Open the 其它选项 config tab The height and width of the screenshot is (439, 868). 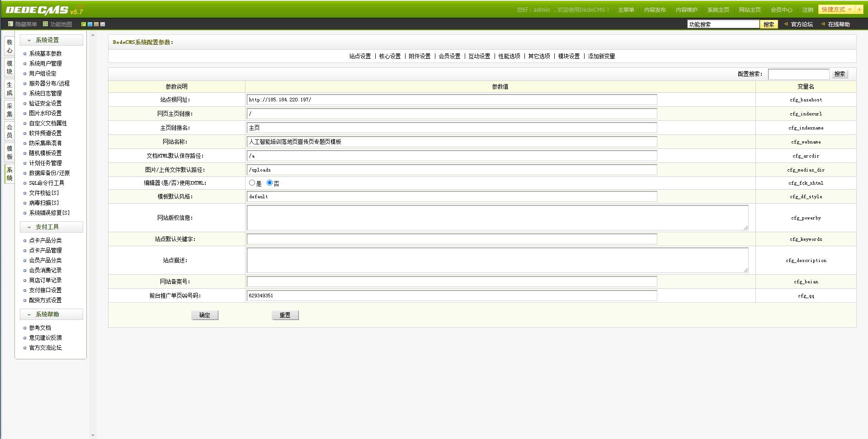click(x=539, y=56)
